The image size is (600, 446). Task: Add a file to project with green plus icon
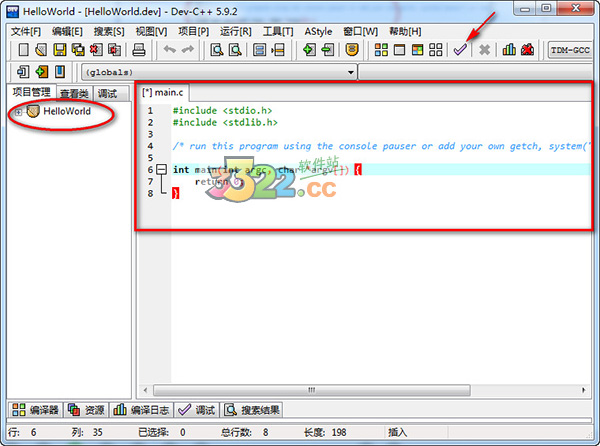309,50
